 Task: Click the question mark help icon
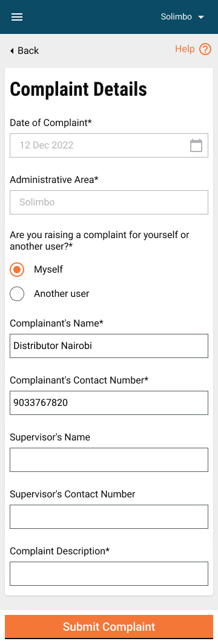tap(205, 49)
